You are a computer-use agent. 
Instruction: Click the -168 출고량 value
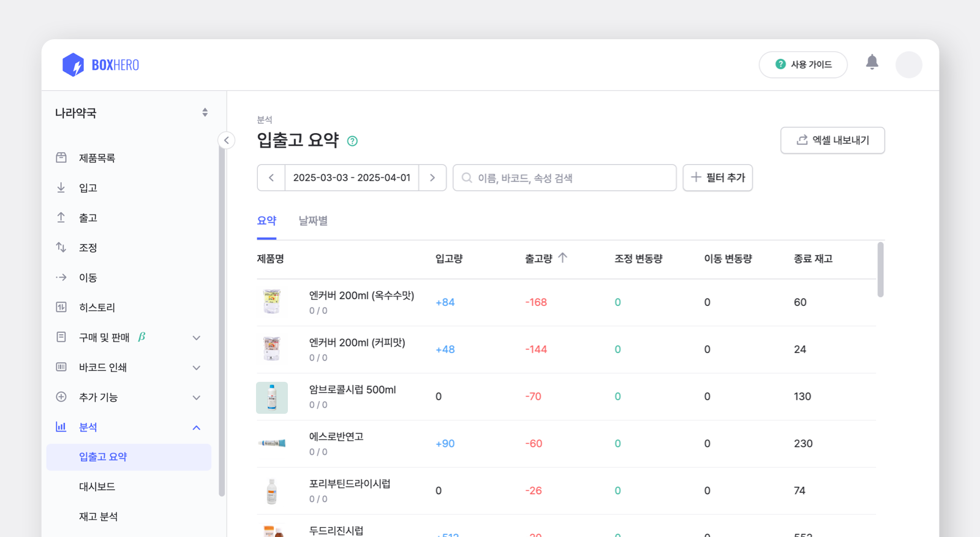pos(536,302)
